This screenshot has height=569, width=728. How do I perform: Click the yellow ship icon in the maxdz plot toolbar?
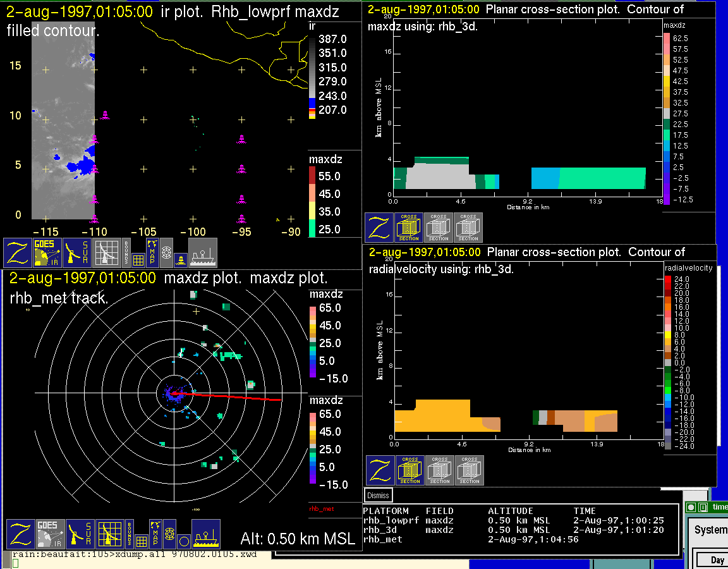(x=205, y=534)
